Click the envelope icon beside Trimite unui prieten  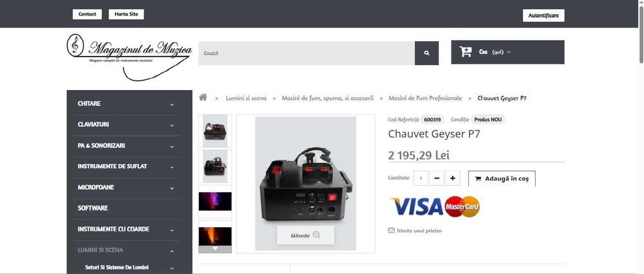coord(391,230)
